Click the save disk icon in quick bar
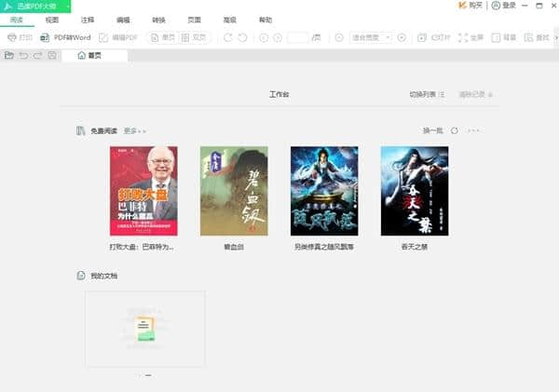This screenshot has height=392, width=559. pyautogui.click(x=52, y=56)
